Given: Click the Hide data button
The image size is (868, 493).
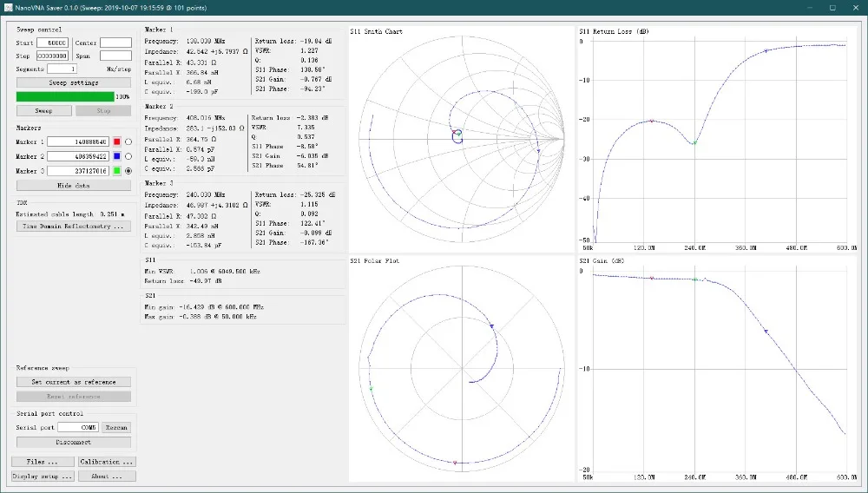Looking at the screenshot, I should pyautogui.click(x=74, y=186).
